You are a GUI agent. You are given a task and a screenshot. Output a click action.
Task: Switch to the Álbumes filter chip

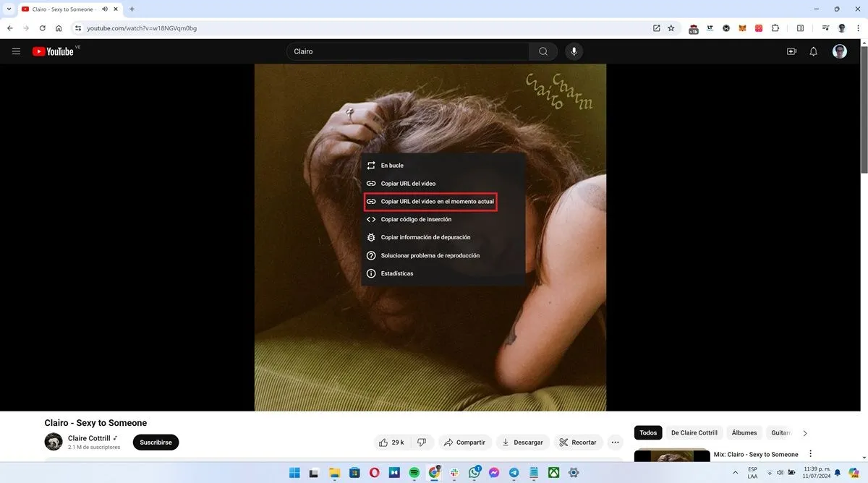(x=744, y=432)
